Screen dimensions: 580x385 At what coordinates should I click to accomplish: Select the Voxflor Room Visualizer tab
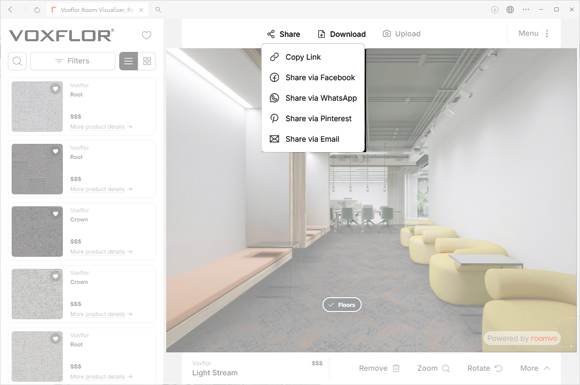click(x=97, y=10)
